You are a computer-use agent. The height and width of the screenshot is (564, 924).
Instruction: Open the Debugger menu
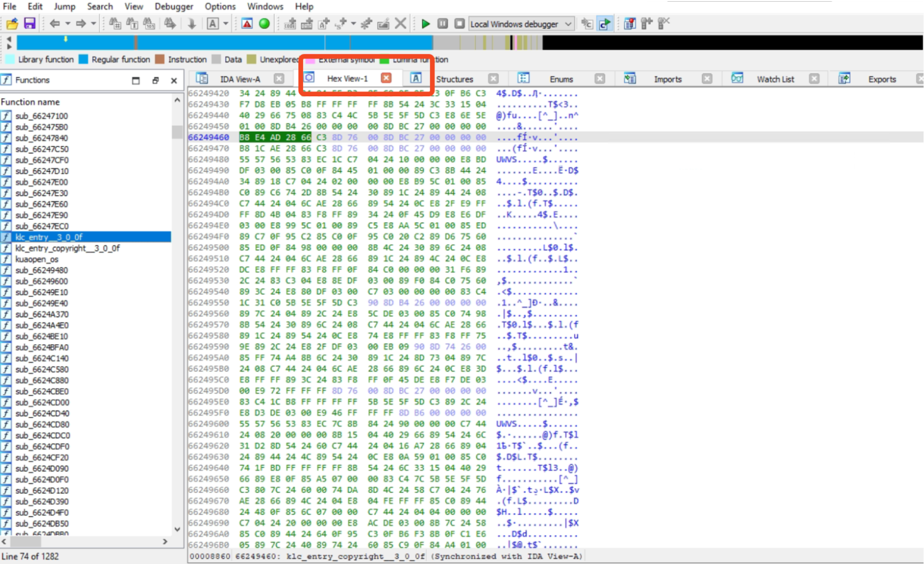coord(173,7)
